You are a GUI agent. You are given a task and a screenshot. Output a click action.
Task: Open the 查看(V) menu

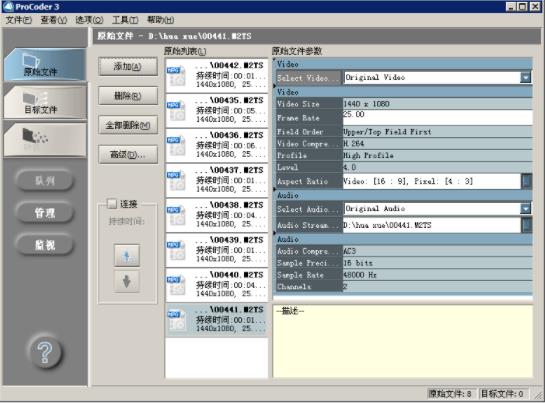[x=54, y=20]
